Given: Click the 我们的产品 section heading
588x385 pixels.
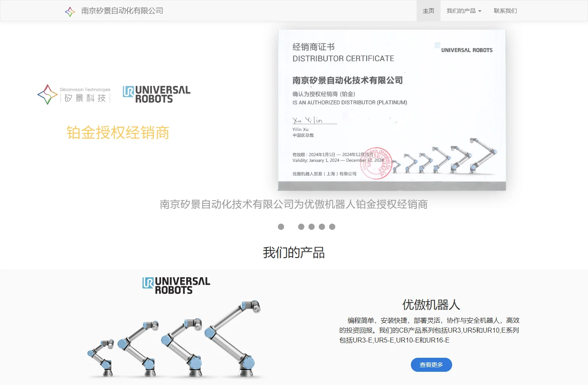Looking at the screenshot, I should click(x=294, y=253).
